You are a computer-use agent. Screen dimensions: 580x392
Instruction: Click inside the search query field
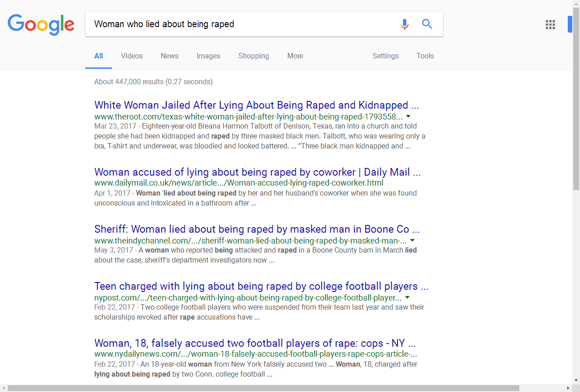(242, 24)
